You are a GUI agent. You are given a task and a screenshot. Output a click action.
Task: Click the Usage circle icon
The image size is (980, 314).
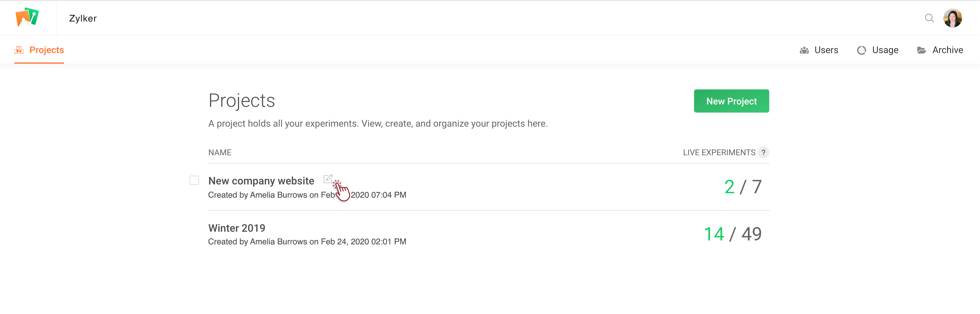tap(861, 50)
